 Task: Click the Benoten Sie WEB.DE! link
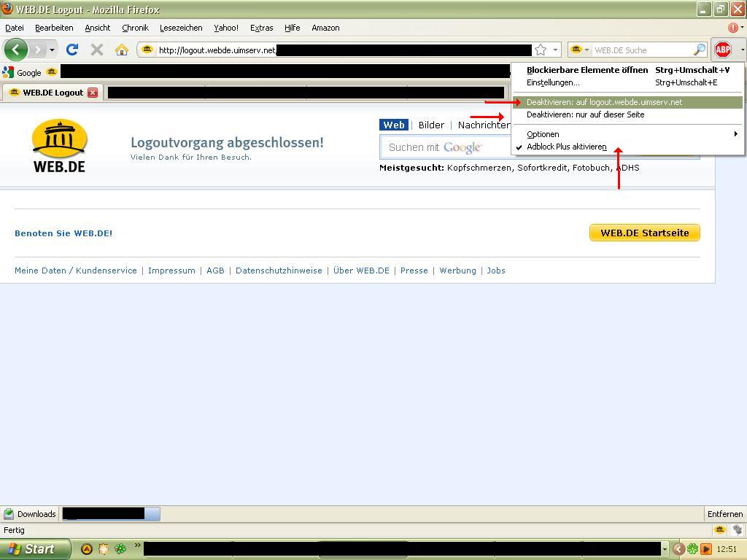click(63, 233)
